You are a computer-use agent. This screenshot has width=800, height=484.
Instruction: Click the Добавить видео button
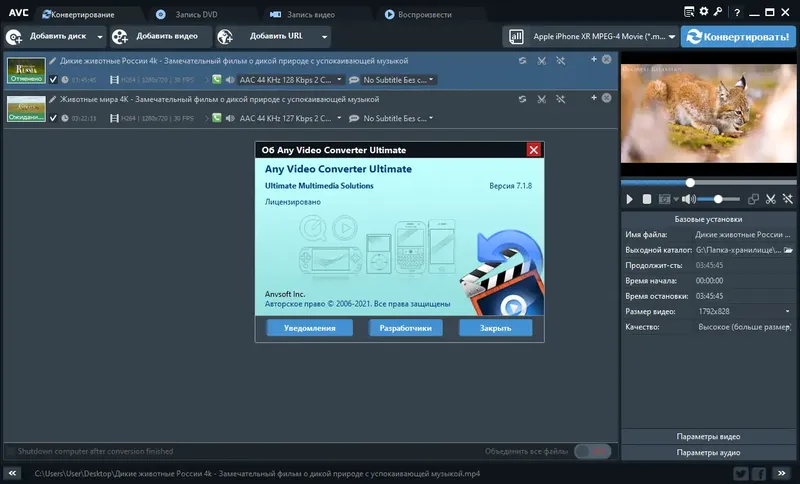pos(160,36)
